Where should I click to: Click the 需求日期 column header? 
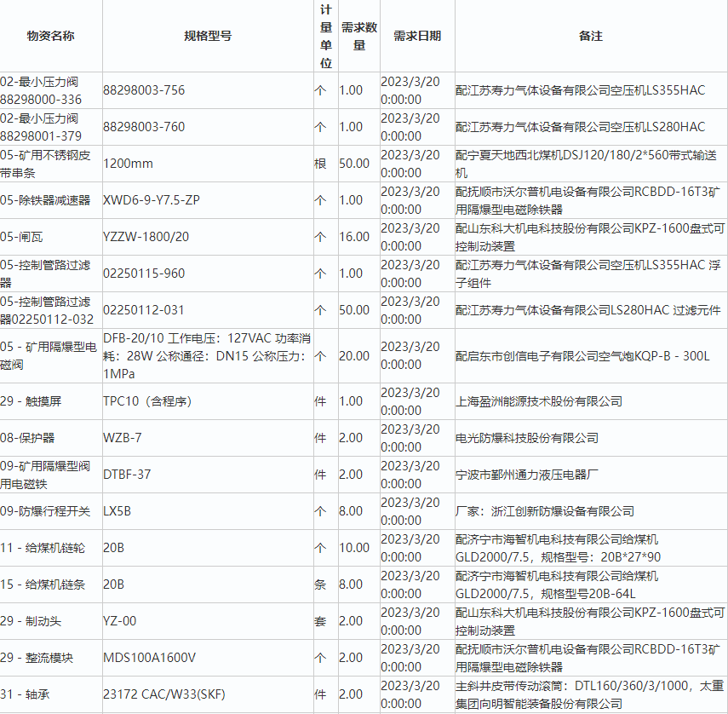pyautogui.click(x=417, y=36)
